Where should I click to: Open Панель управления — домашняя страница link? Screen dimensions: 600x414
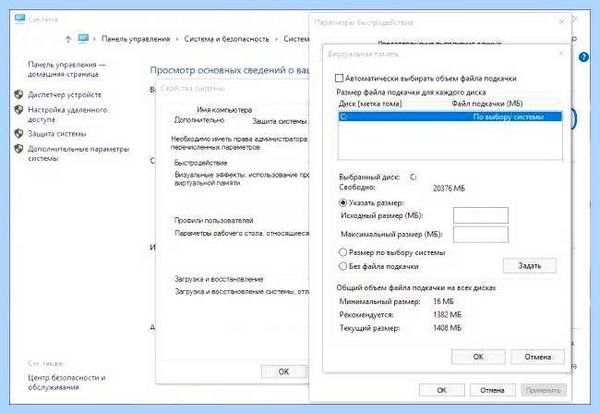[67, 69]
